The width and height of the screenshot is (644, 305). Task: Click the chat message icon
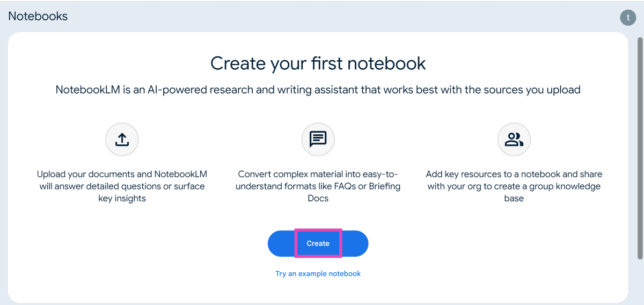(x=318, y=140)
